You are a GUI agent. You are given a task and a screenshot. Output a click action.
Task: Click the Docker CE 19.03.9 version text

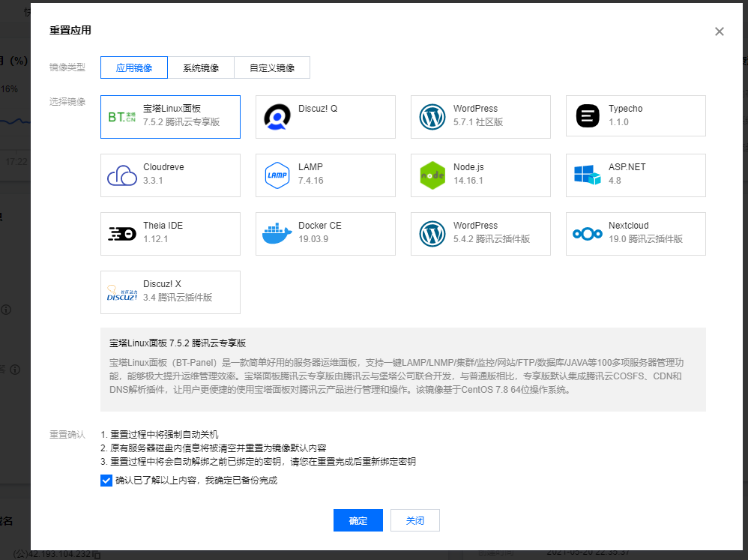coord(313,239)
